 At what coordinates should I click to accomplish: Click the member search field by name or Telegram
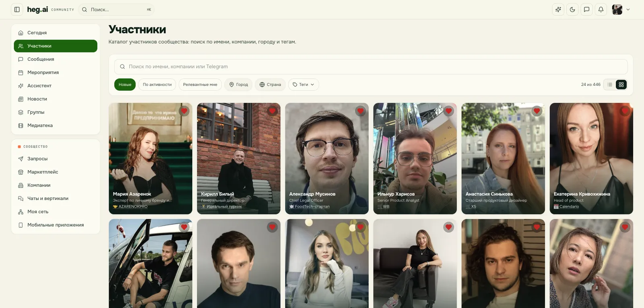tap(371, 67)
